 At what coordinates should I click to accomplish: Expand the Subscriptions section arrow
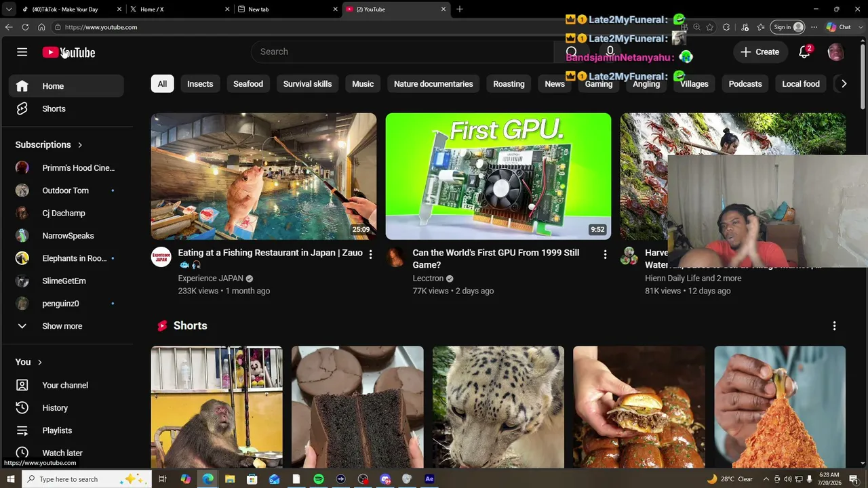coord(80,145)
